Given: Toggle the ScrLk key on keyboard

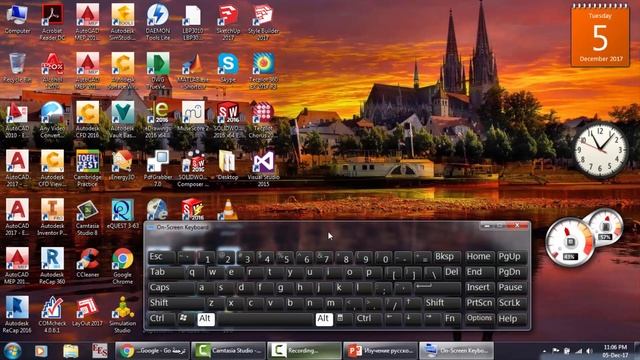Looking at the screenshot, I should (510, 303).
